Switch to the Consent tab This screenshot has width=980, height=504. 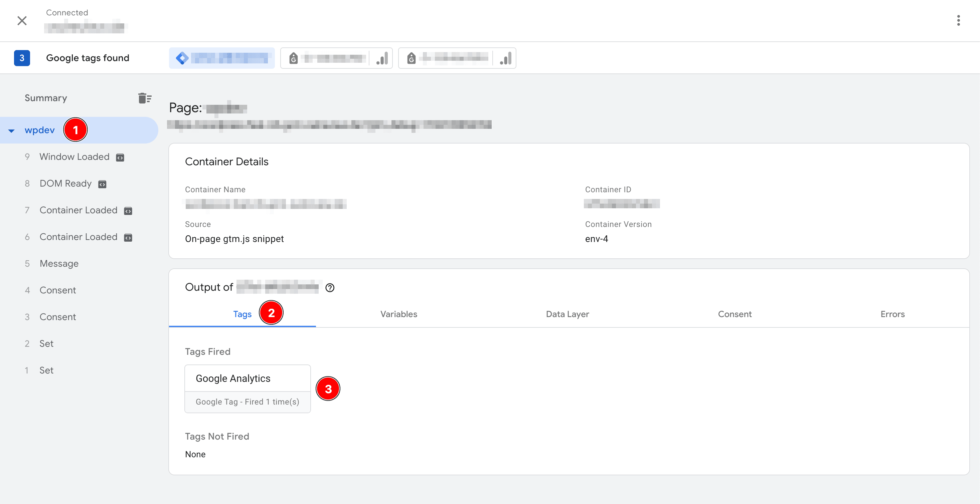[734, 314]
